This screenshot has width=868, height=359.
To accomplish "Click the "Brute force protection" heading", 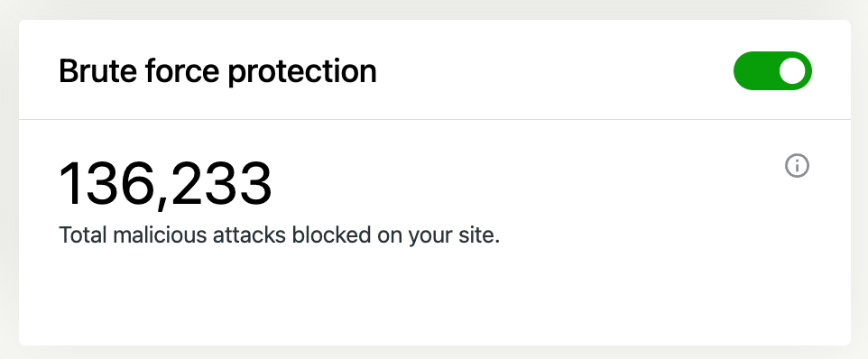I will coord(217,72).
